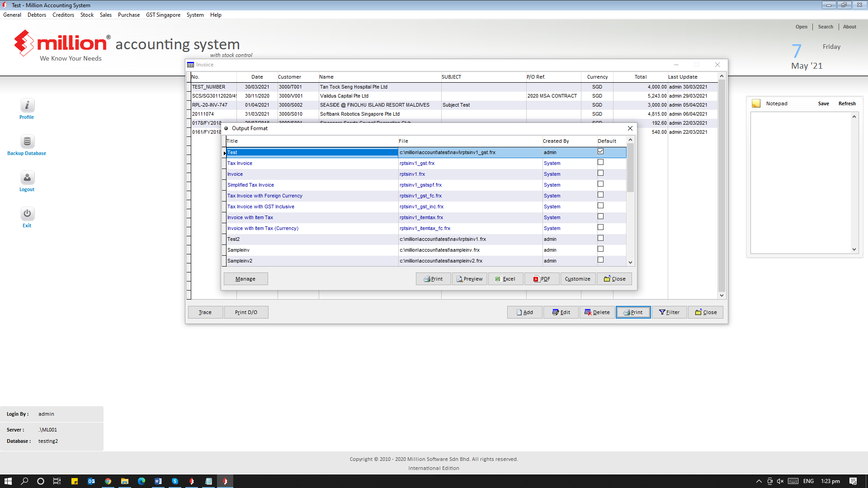This screenshot has height=488, width=868.
Task: Click the Backup Database icon
Action: (27, 141)
